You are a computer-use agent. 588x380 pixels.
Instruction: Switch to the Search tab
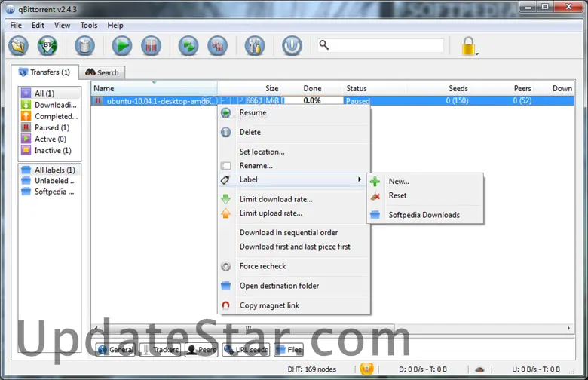(x=102, y=73)
